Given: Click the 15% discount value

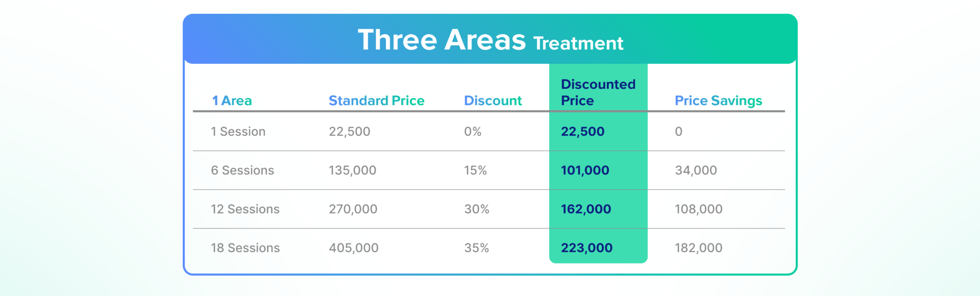Looking at the screenshot, I should point(475,170).
